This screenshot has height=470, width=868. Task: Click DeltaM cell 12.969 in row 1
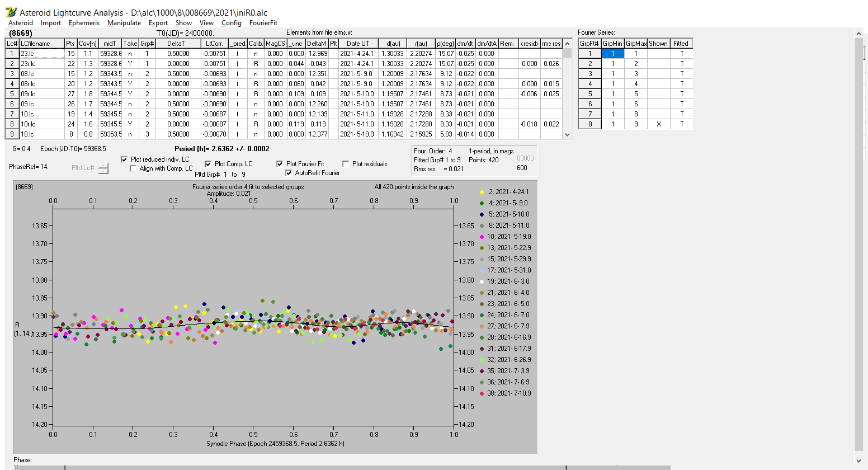317,54
